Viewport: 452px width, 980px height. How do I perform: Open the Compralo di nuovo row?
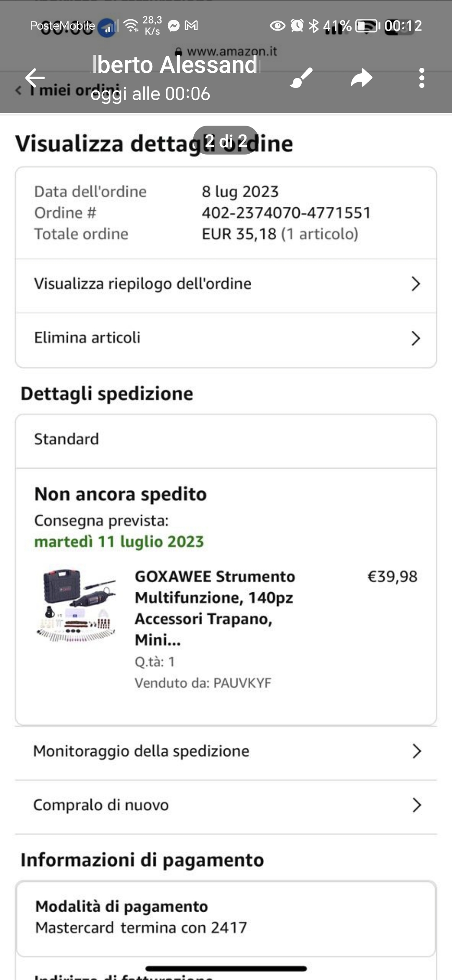[x=226, y=805]
